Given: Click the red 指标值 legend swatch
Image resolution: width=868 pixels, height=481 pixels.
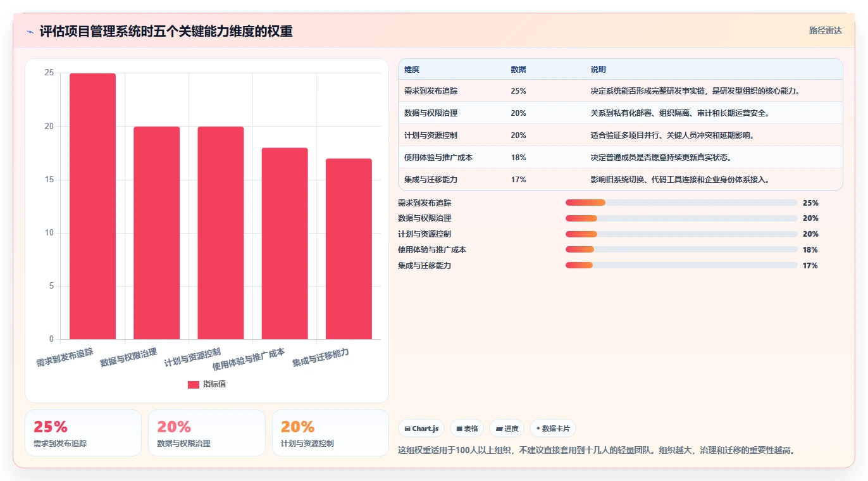Looking at the screenshot, I should [194, 385].
